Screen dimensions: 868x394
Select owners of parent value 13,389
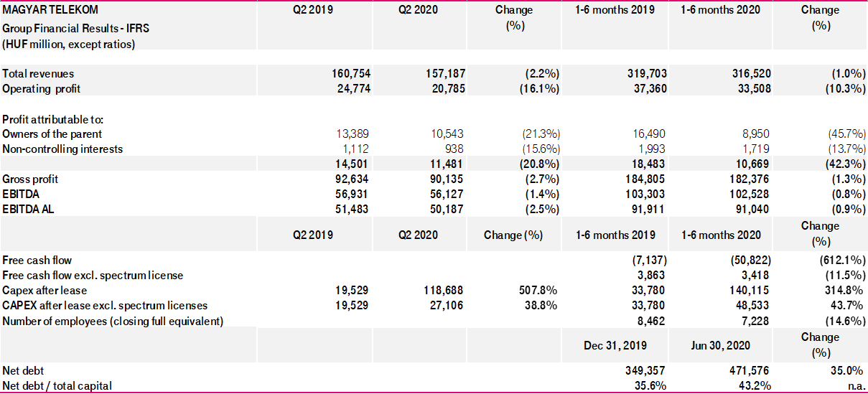coord(353,133)
